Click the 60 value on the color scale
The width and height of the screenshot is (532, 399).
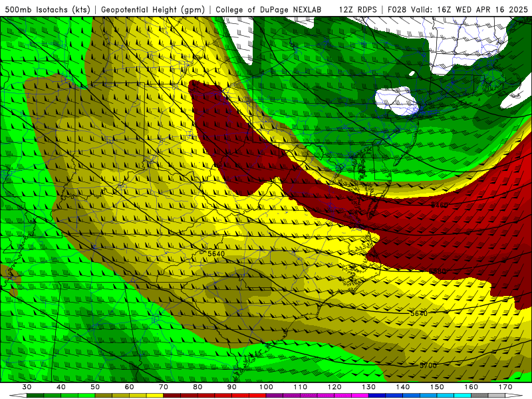pos(129,387)
